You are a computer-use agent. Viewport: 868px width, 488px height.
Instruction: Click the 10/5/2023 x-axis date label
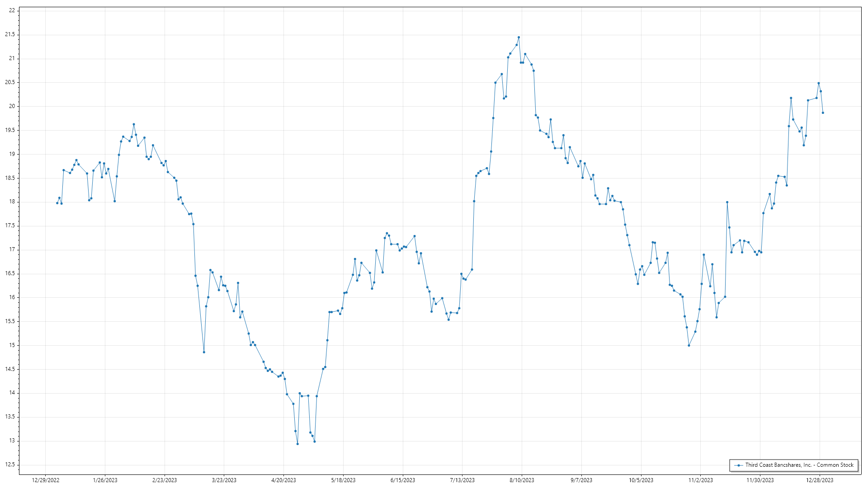[641, 480]
